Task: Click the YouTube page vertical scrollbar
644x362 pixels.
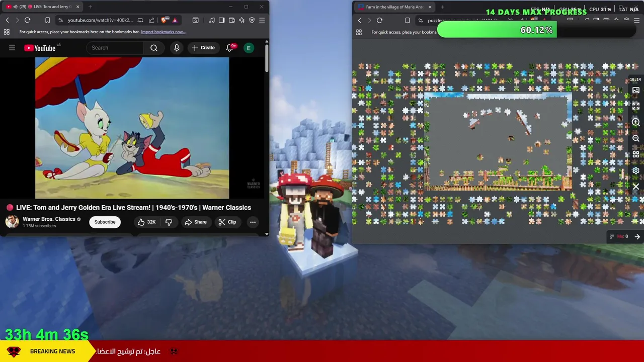Action: [x=267, y=58]
